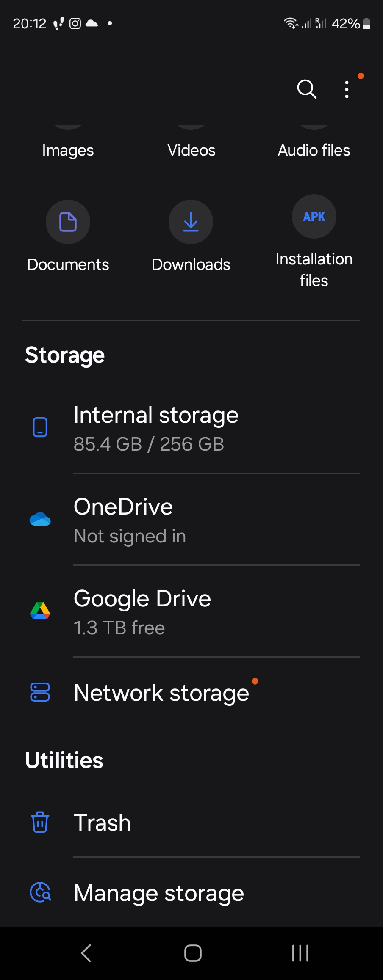The width and height of the screenshot is (383, 980).
Task: Open the Videos category
Action: point(191,150)
